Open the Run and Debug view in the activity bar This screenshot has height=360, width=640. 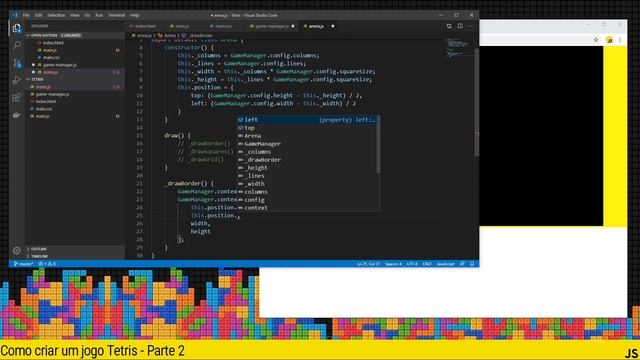click(x=17, y=80)
